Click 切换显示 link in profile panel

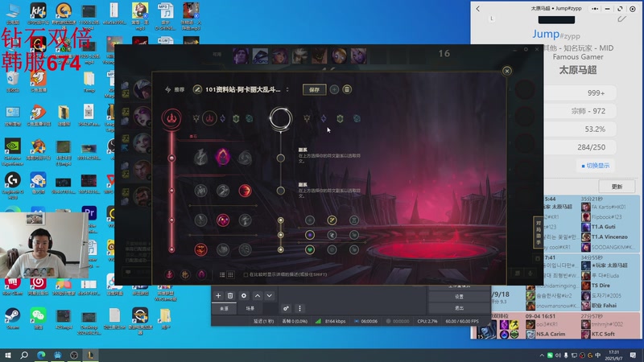click(x=596, y=166)
